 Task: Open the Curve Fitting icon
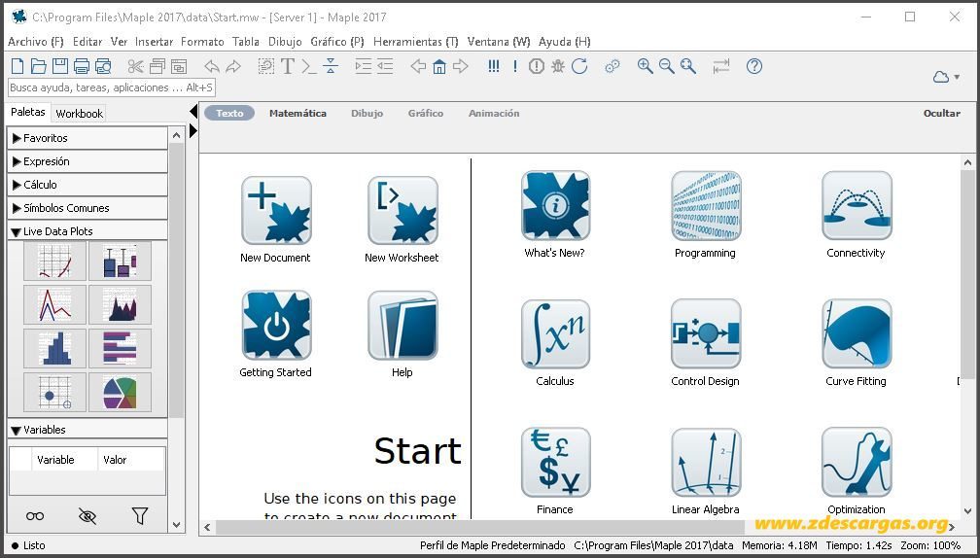[857, 333]
